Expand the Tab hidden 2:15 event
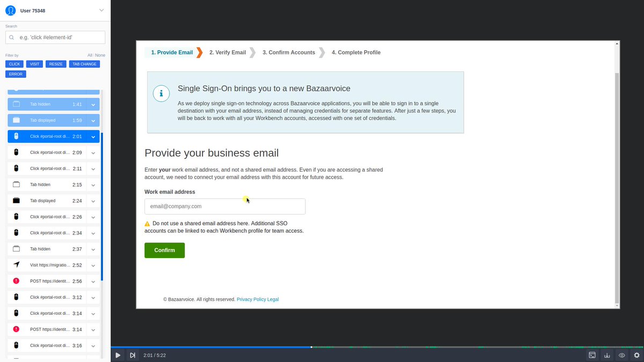 click(x=93, y=185)
